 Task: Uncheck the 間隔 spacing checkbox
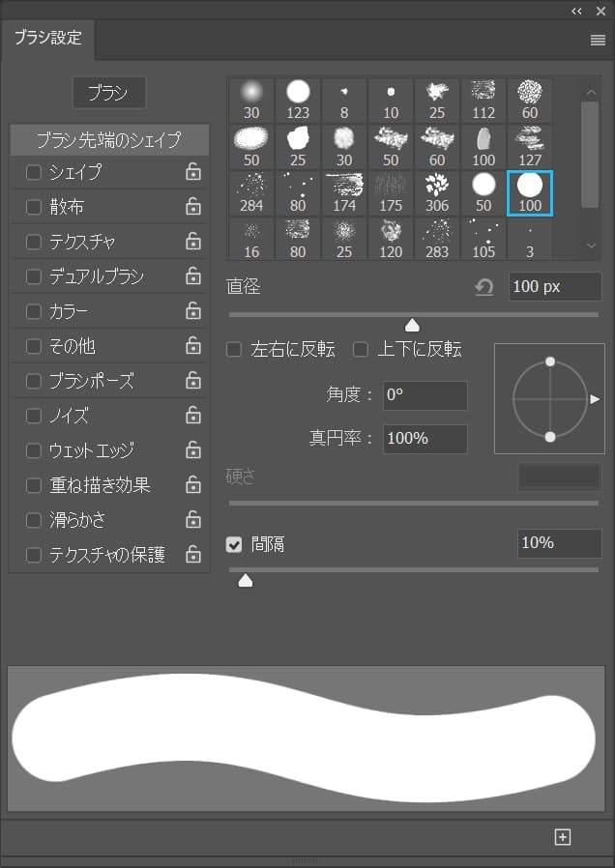[234, 544]
